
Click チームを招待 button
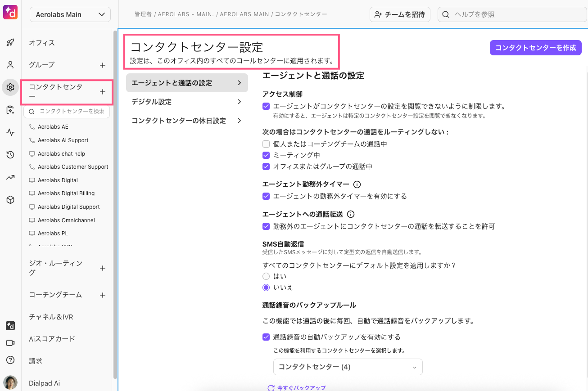[400, 14]
